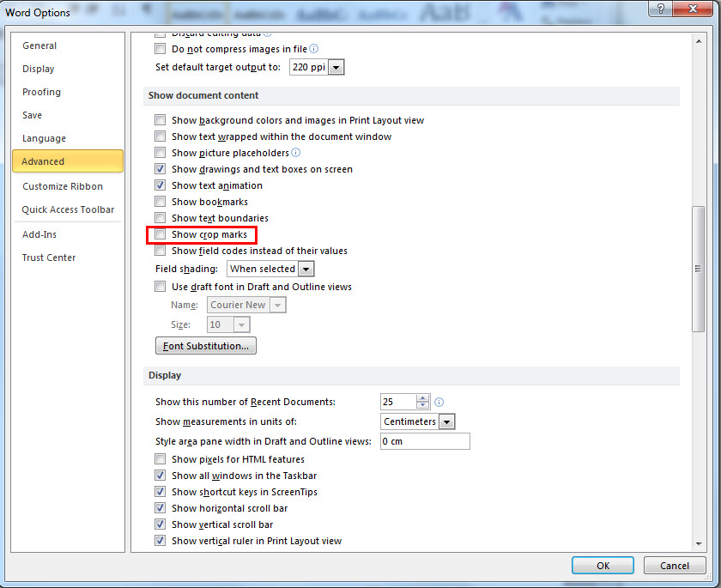This screenshot has width=721, height=588.
Task: Enable Do not compress images in file
Action: click(160, 49)
